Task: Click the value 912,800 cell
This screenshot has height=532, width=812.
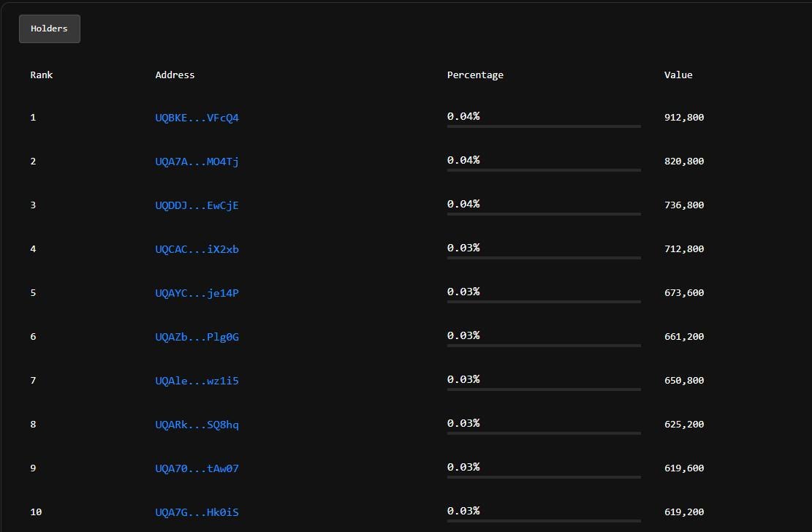Action: 683,118
